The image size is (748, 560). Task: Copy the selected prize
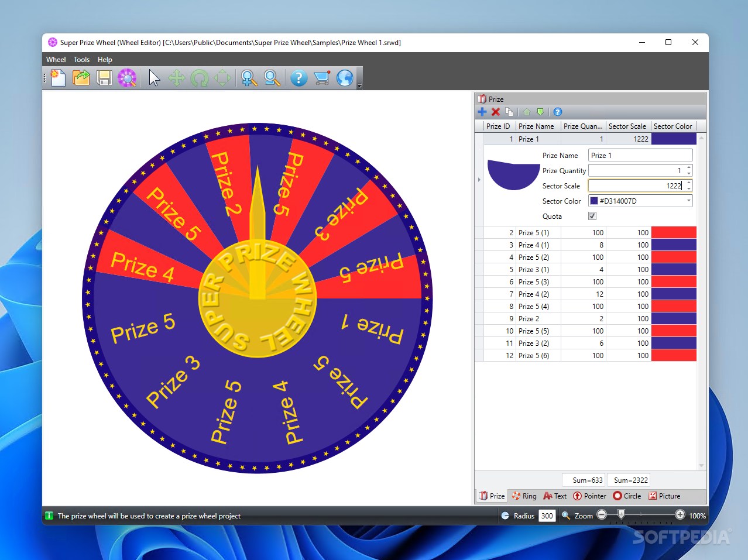point(509,112)
